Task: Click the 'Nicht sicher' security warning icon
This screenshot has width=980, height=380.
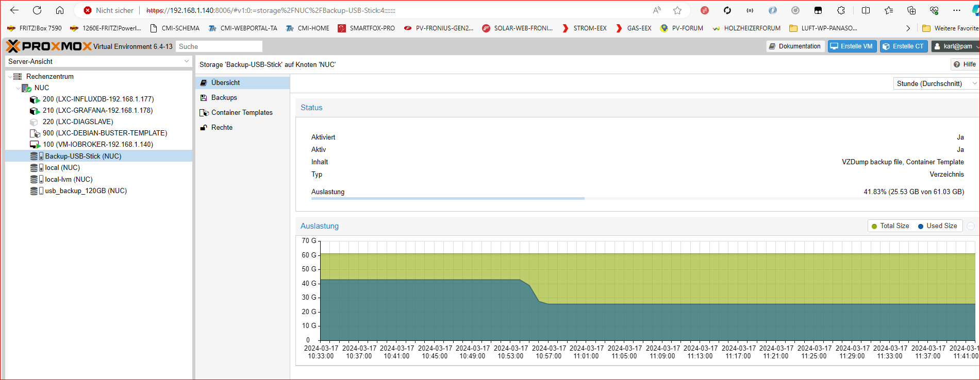Action: tap(88, 10)
